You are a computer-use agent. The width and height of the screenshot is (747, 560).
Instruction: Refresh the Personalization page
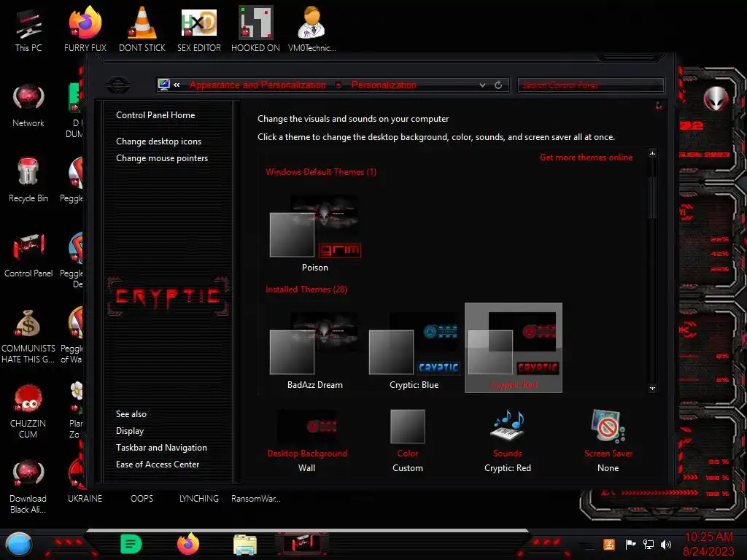point(498,85)
